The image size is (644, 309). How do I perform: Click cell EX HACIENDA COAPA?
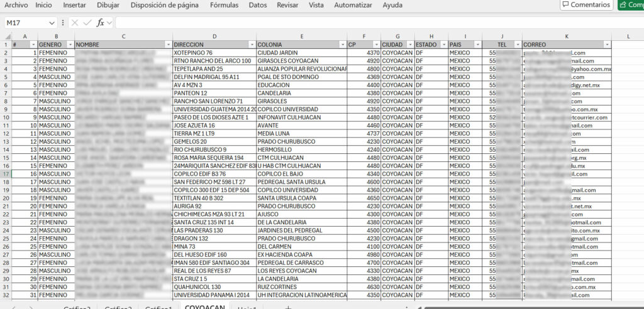[x=301, y=255]
